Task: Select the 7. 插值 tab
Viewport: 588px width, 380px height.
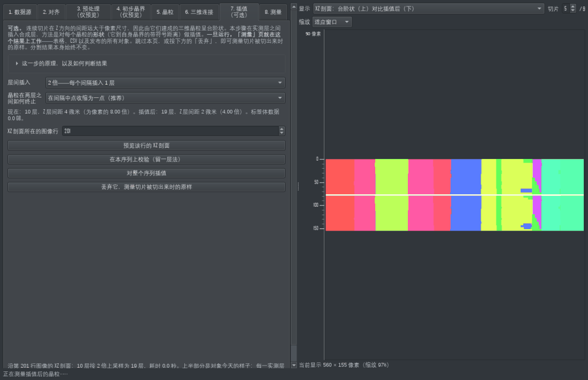Action: 239,12
